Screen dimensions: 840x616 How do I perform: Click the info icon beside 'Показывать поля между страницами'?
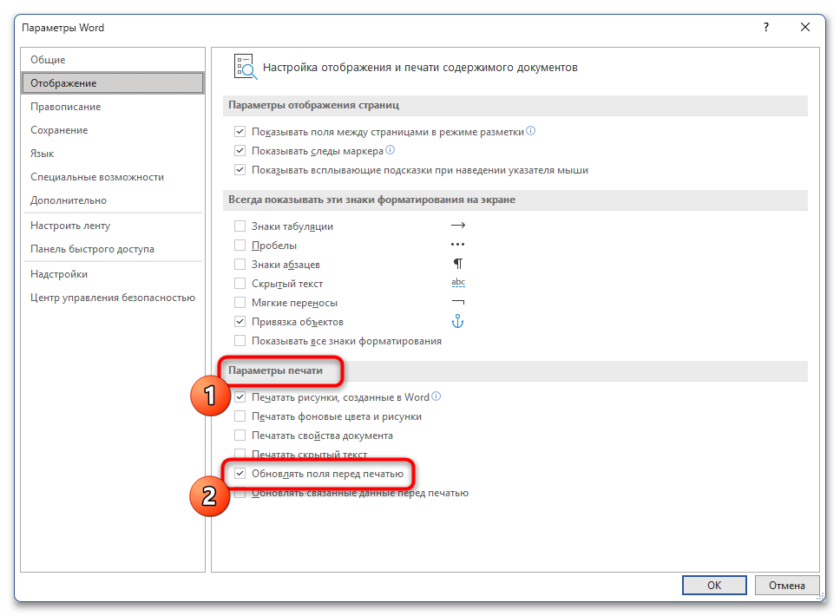pos(530,131)
